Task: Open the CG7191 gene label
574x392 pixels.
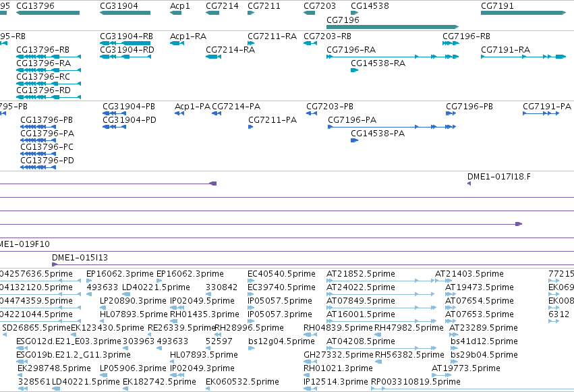Action: (497, 6)
